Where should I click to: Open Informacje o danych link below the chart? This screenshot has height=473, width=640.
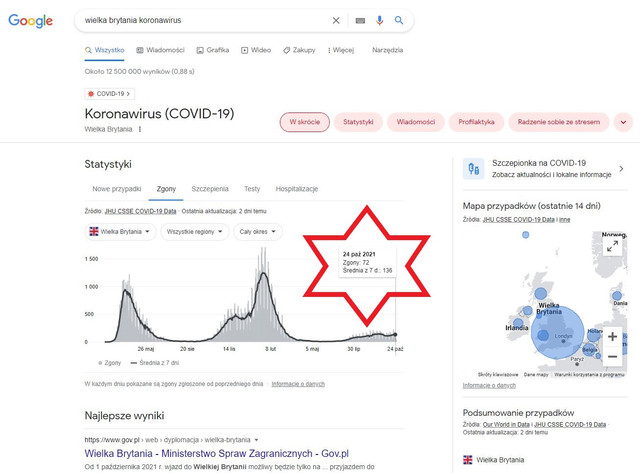tap(298, 384)
